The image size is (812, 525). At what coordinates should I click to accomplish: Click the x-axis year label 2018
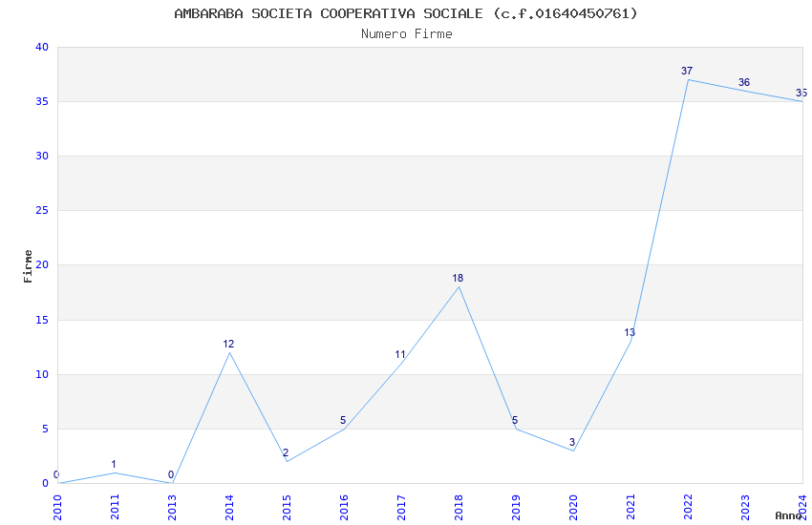click(x=459, y=508)
